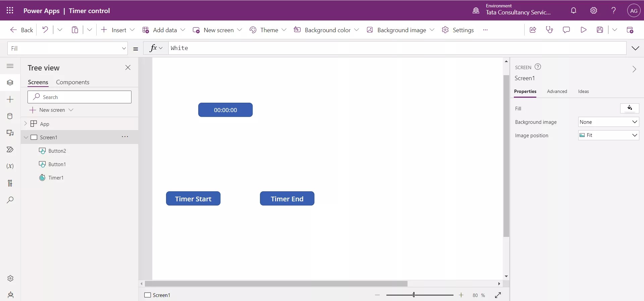Open Settings in the toolbar
The width and height of the screenshot is (644, 301).
(458, 30)
